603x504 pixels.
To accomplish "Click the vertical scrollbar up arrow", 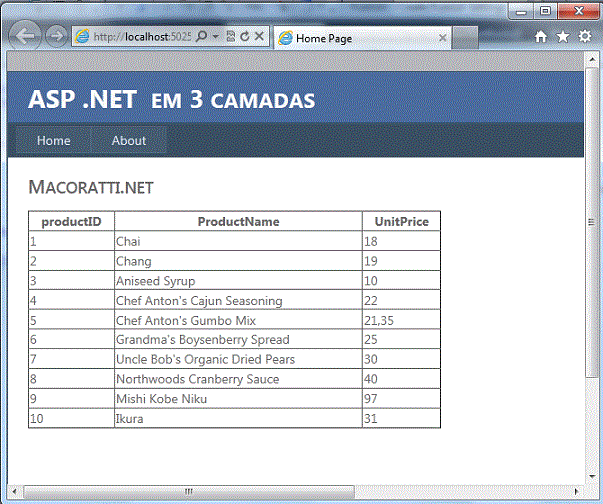I will click(592, 59).
